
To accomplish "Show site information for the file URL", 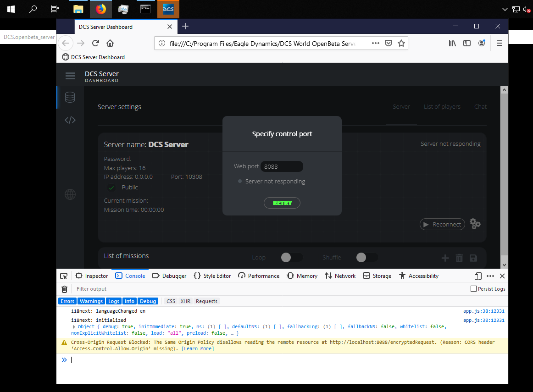I will (x=162, y=43).
